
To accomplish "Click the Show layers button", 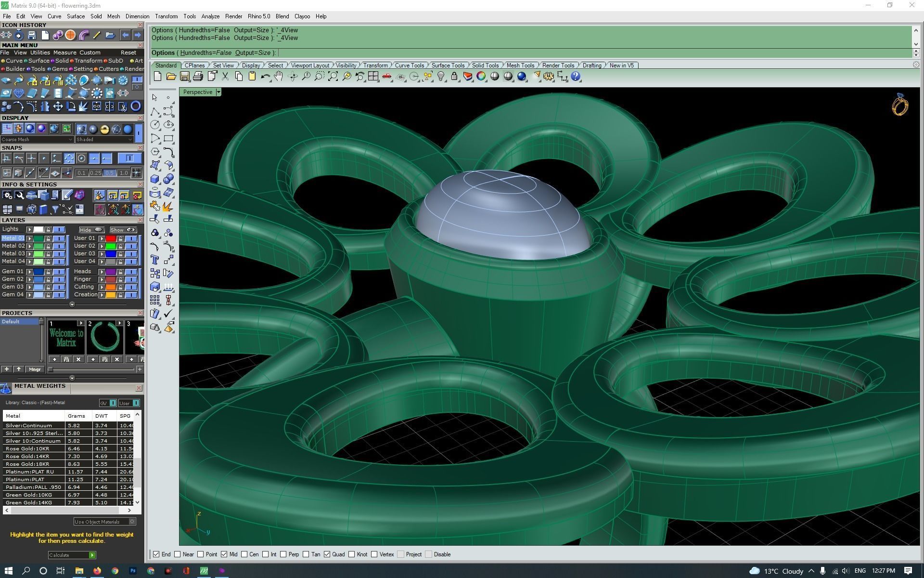I will click(x=123, y=230).
